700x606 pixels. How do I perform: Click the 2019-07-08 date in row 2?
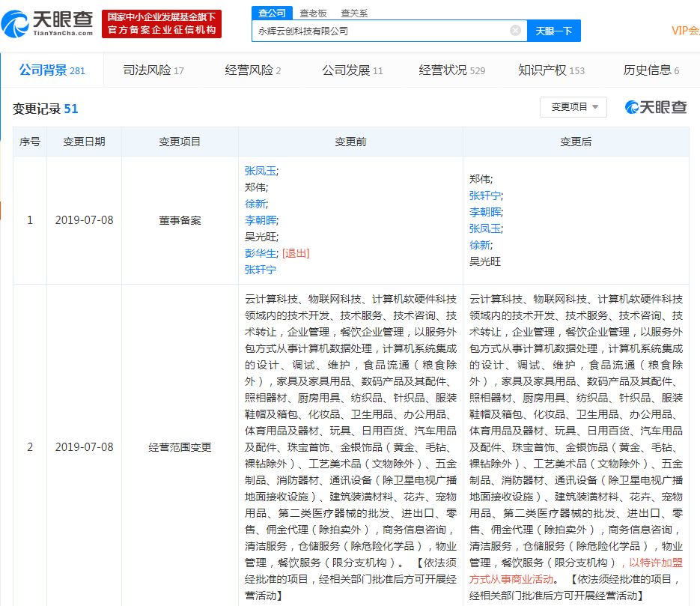[84, 447]
